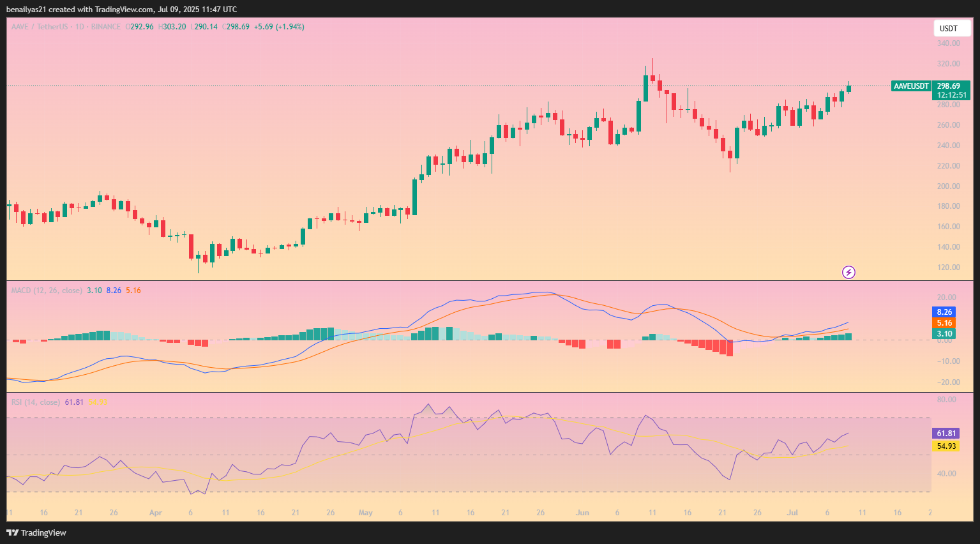
Task: Open the USDT currency selector
Action: tap(949, 29)
